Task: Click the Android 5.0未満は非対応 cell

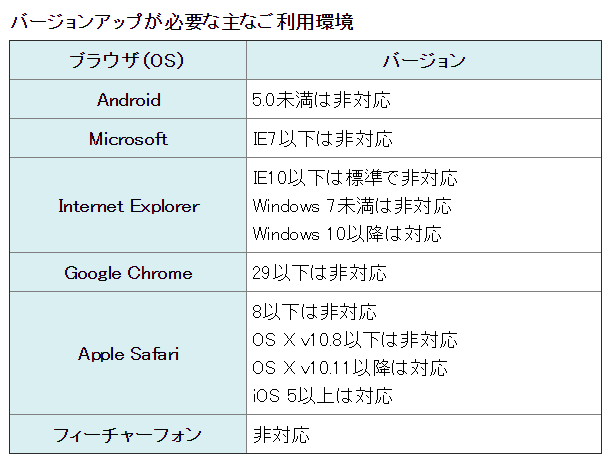Action: (321, 100)
